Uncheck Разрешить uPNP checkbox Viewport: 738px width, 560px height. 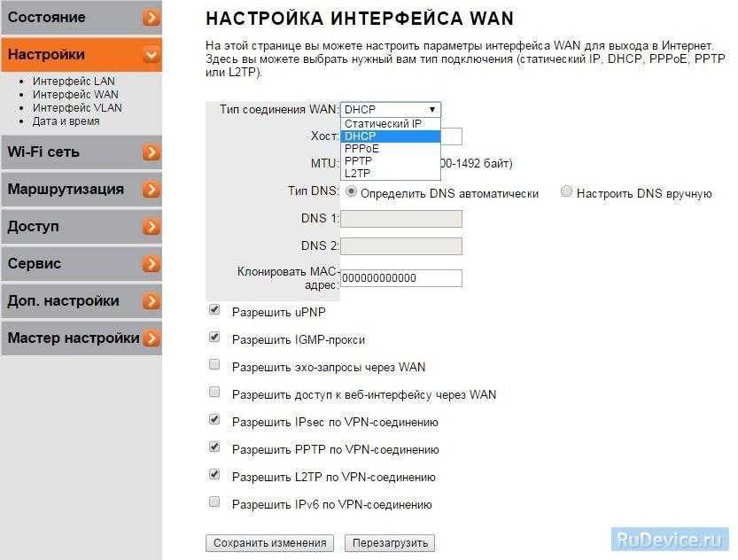(214, 309)
